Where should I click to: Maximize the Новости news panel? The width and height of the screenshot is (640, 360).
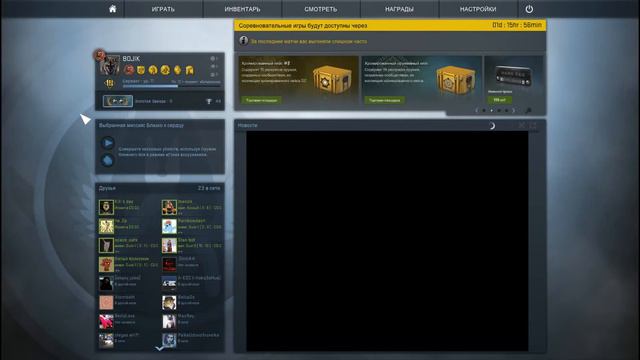(533, 125)
